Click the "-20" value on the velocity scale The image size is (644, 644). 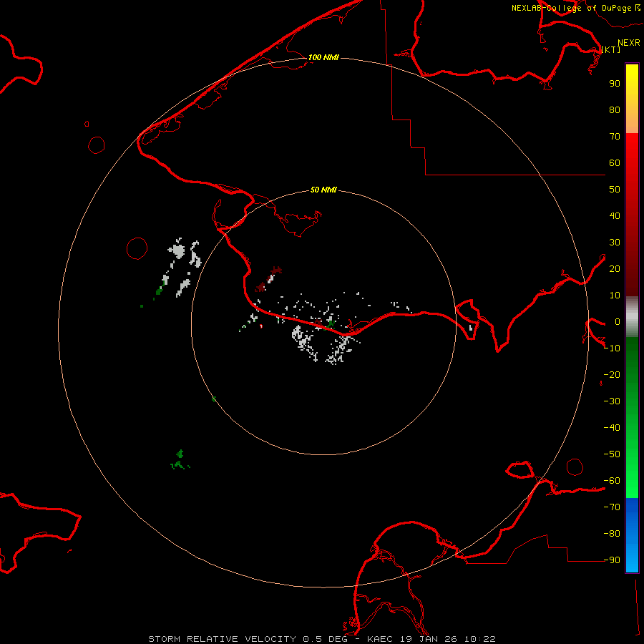tap(612, 374)
